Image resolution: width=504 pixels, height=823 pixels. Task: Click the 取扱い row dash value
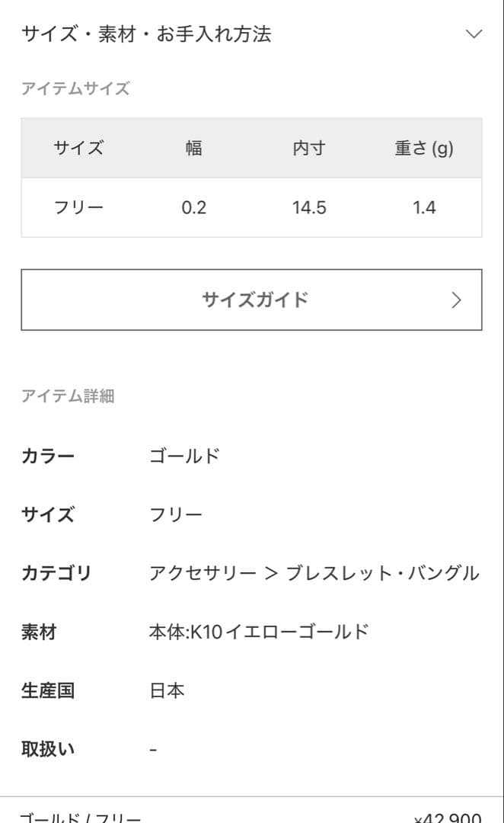point(152,749)
